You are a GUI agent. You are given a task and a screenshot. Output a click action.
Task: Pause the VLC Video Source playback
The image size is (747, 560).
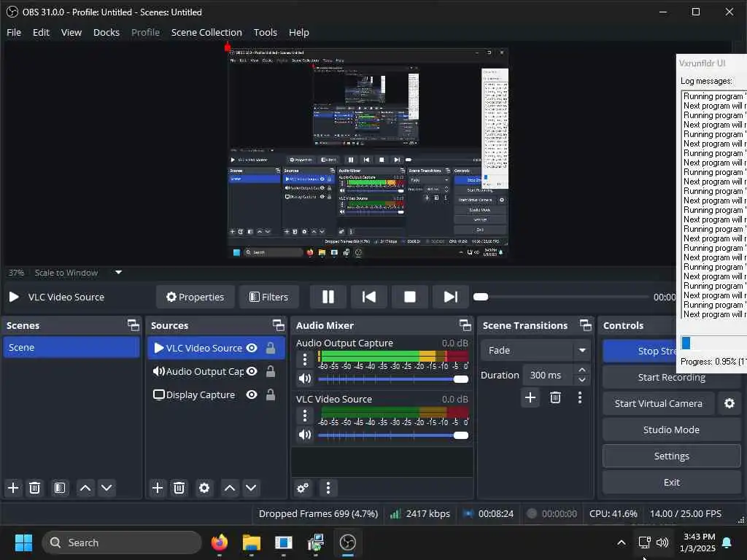pos(328,297)
